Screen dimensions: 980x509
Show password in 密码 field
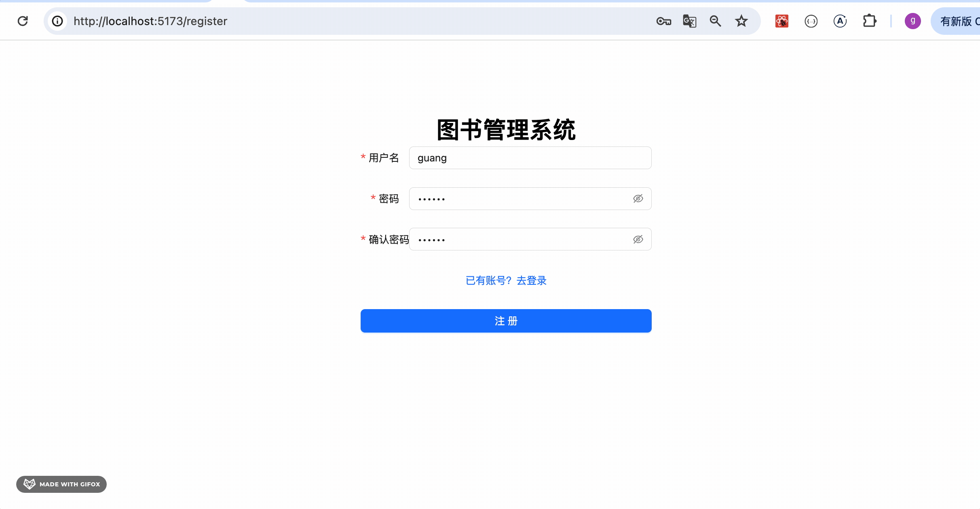pos(638,199)
